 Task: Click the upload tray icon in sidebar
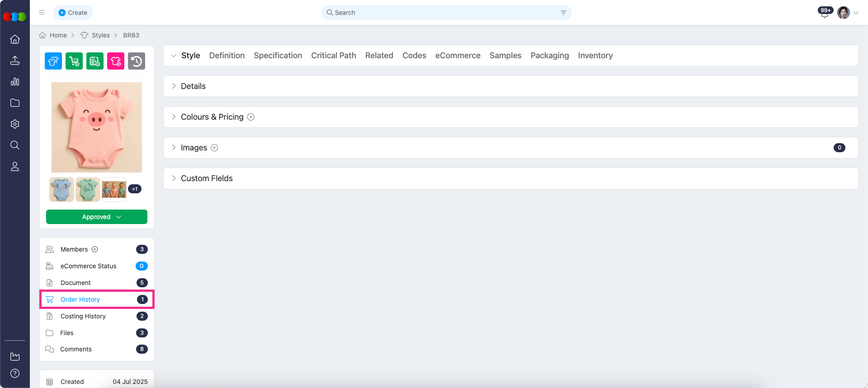[15, 61]
